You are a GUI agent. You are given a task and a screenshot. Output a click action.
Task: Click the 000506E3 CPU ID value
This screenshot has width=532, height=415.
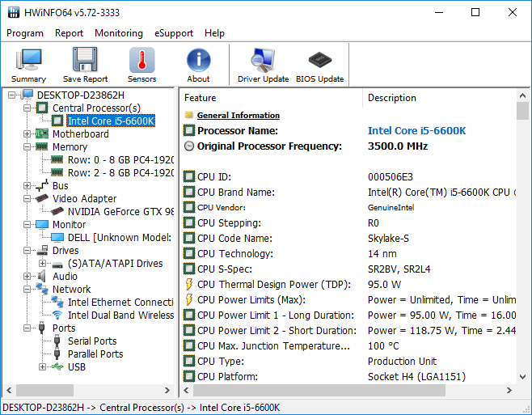coord(391,176)
